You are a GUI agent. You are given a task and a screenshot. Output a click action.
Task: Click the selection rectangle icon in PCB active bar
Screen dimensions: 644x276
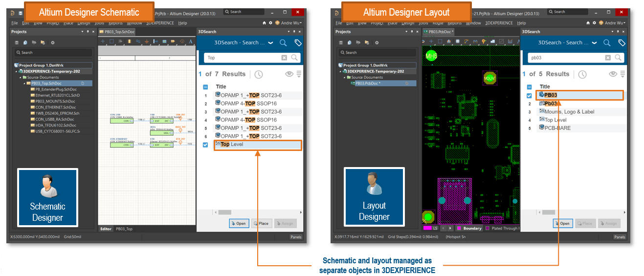point(440,42)
